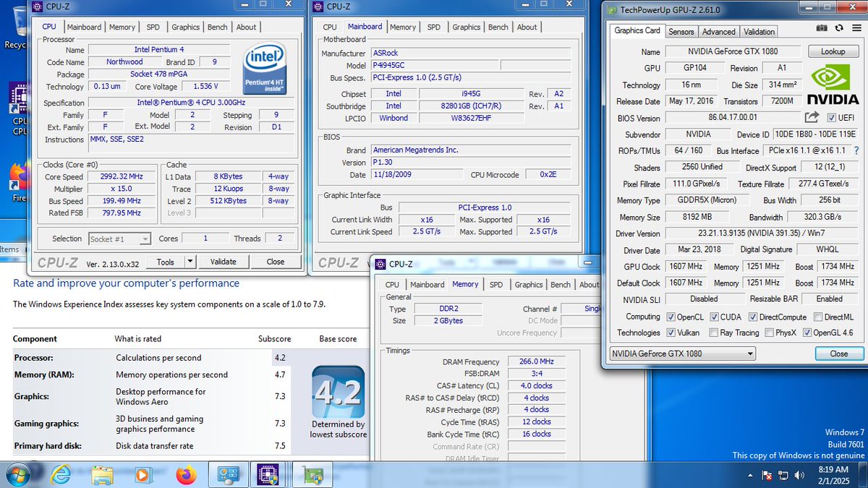Viewport: 868px width, 488px height.
Task: Enable the Ray Tracing checkbox
Action: pyautogui.click(x=715, y=333)
